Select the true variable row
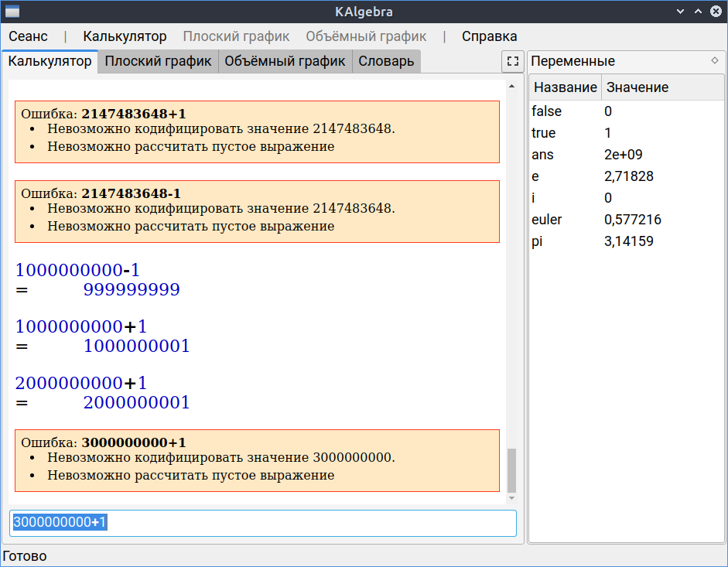Screen dimensions: 728x567 (x=627, y=133)
